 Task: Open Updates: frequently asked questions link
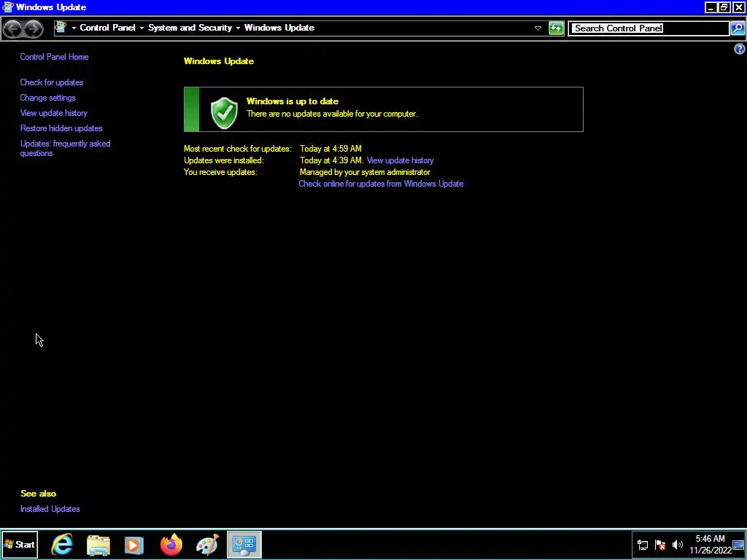65,148
